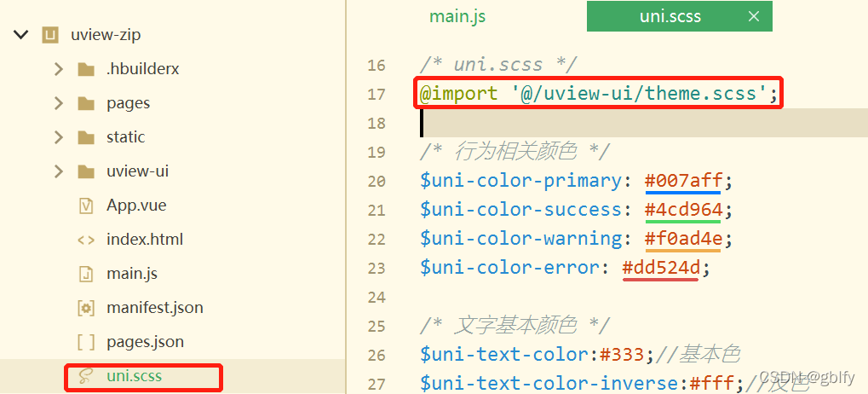Open App.vue from the project tree
868x394 pixels.
[136, 206]
